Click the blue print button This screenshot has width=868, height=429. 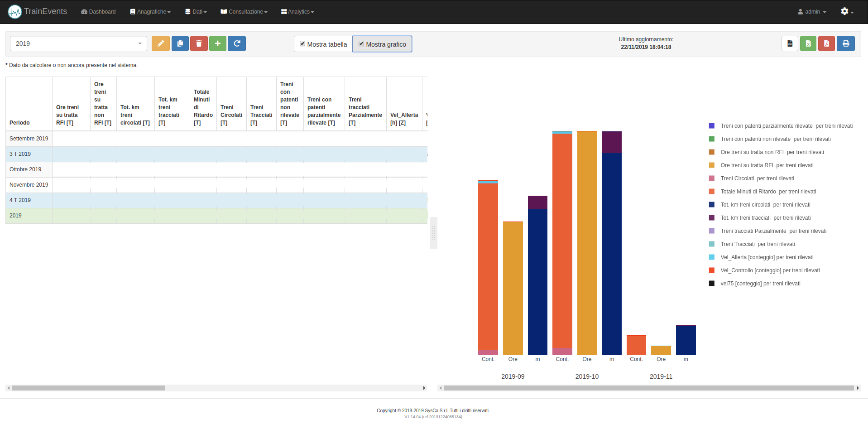coord(846,43)
